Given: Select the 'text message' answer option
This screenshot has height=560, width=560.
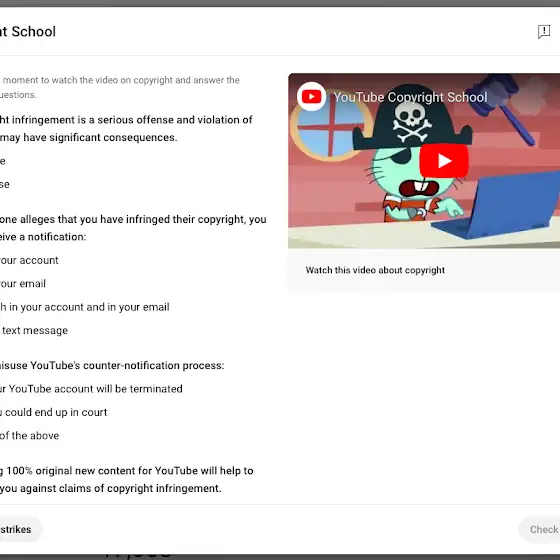Looking at the screenshot, I should [34, 330].
